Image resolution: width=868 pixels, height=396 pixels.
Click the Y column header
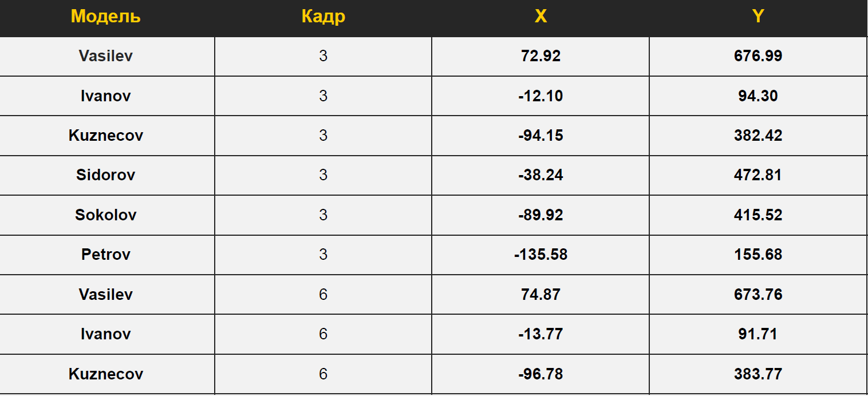pos(757,17)
